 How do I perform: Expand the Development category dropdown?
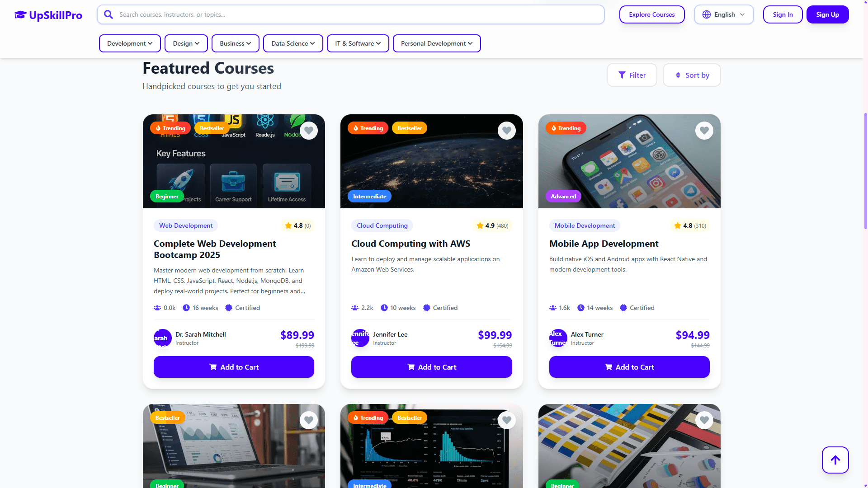(130, 43)
